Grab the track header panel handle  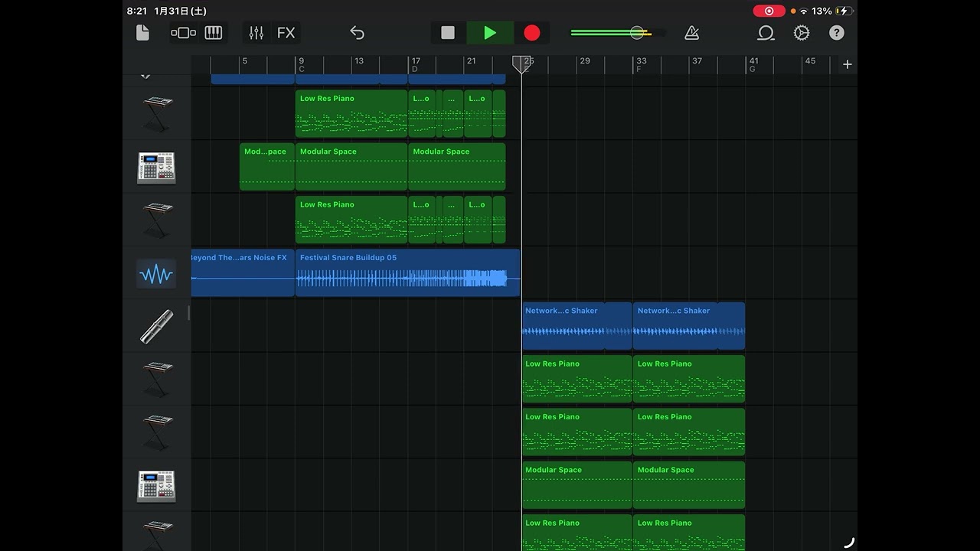188,313
